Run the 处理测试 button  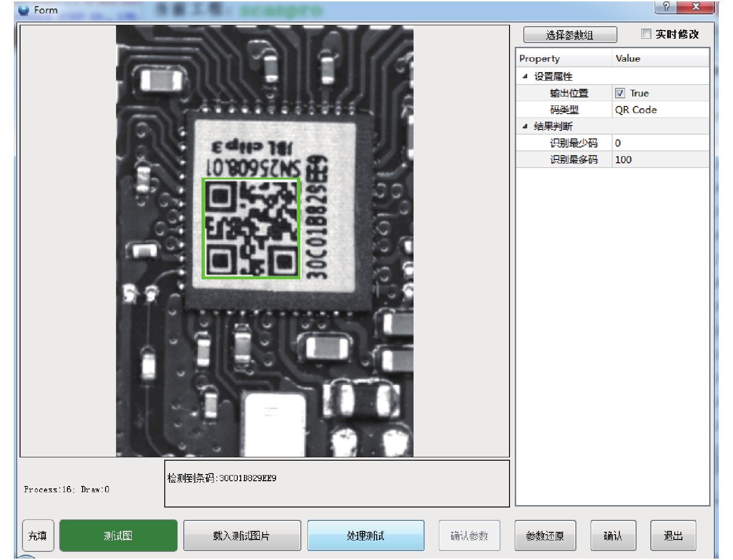click(x=366, y=536)
